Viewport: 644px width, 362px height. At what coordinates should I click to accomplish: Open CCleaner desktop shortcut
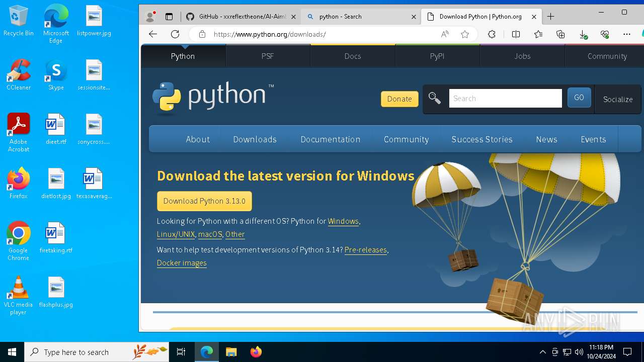[19, 75]
